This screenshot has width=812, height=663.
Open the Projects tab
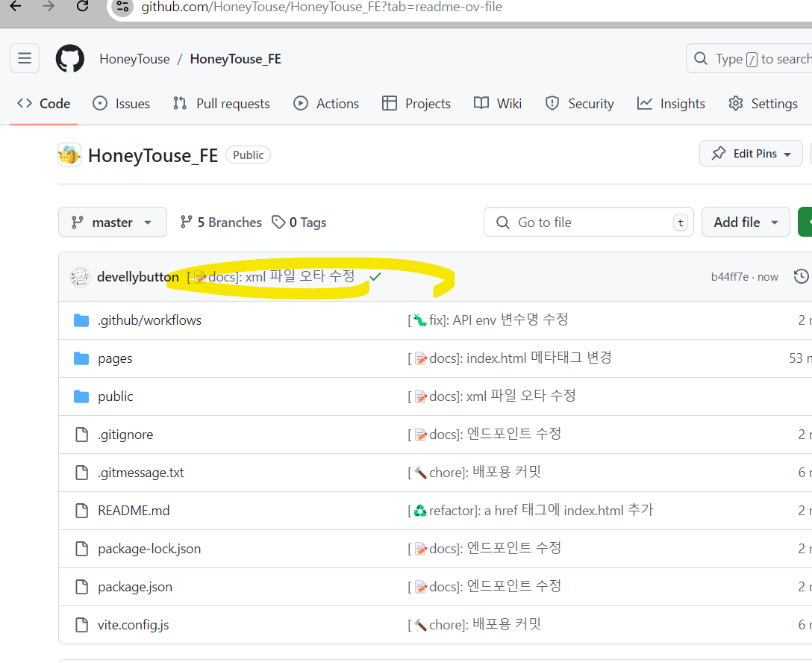point(416,104)
